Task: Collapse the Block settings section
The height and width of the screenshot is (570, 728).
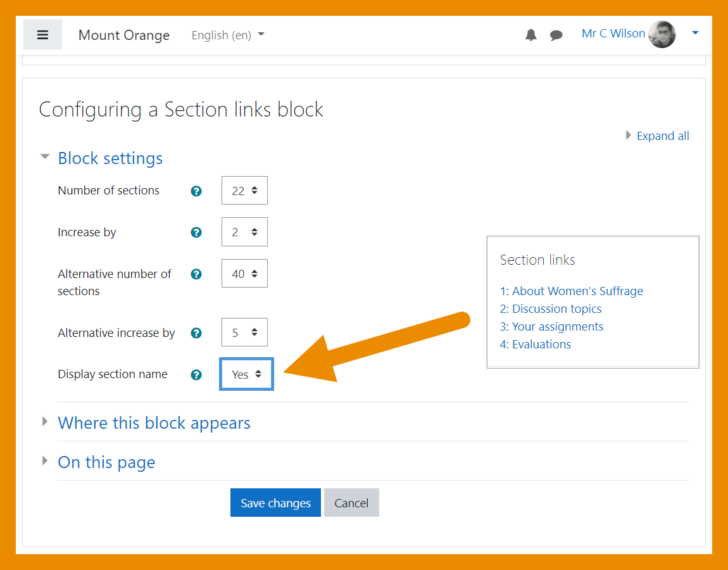Action: point(110,158)
